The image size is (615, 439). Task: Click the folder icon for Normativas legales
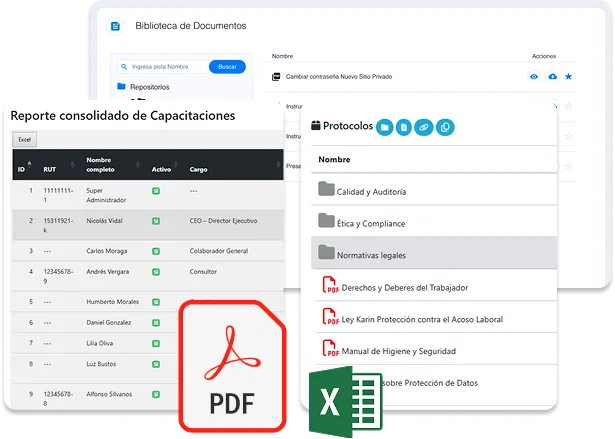click(326, 252)
